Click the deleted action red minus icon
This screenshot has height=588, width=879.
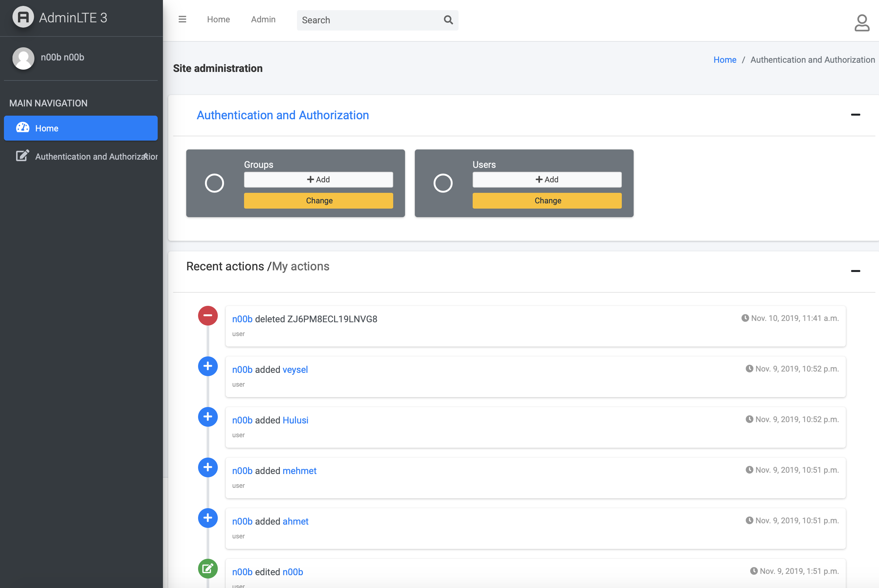point(207,315)
